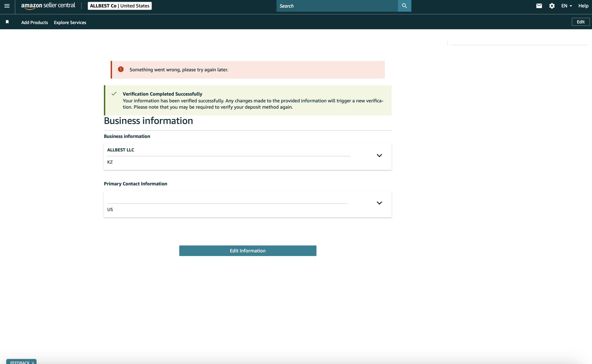Viewport: 592px width, 364px height.
Task: Click the Something went wrong error message
Action: [x=179, y=70]
